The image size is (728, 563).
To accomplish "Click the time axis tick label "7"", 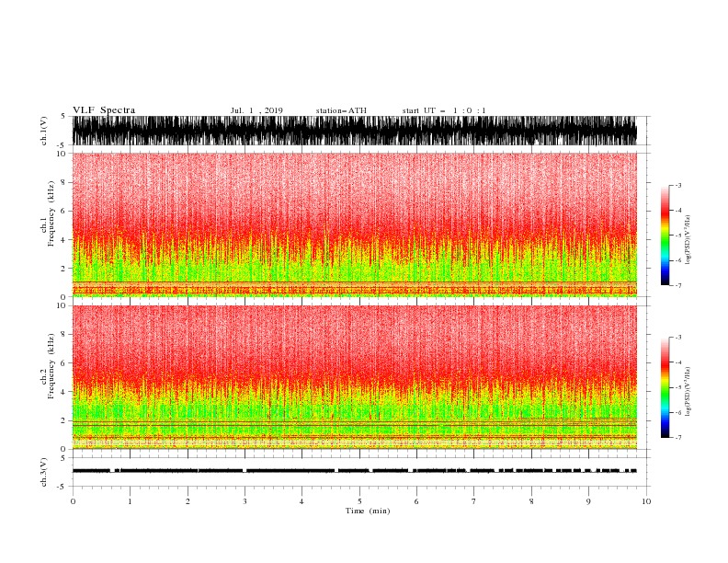I will [x=474, y=501].
